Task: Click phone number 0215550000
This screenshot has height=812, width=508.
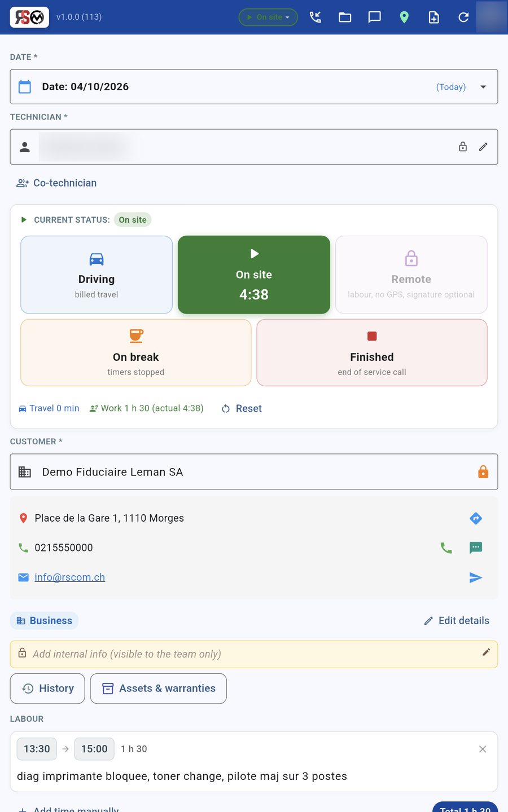Action: [64, 548]
